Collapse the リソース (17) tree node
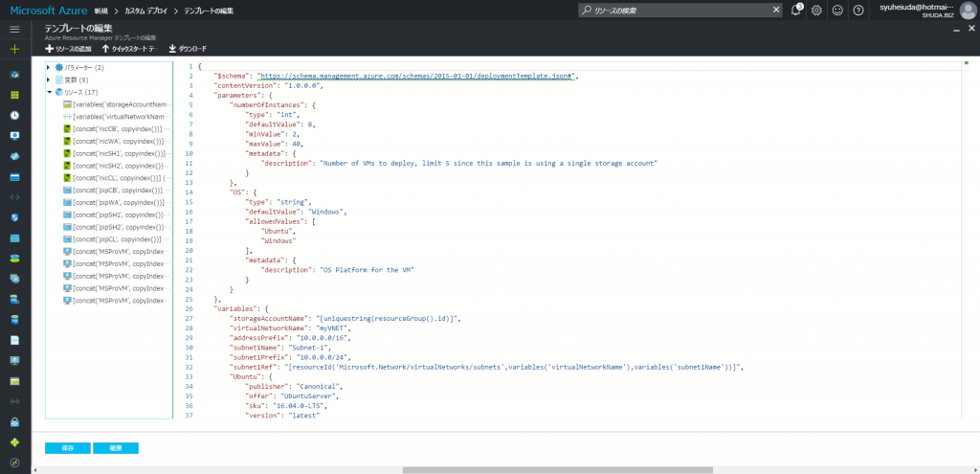 click(49, 92)
